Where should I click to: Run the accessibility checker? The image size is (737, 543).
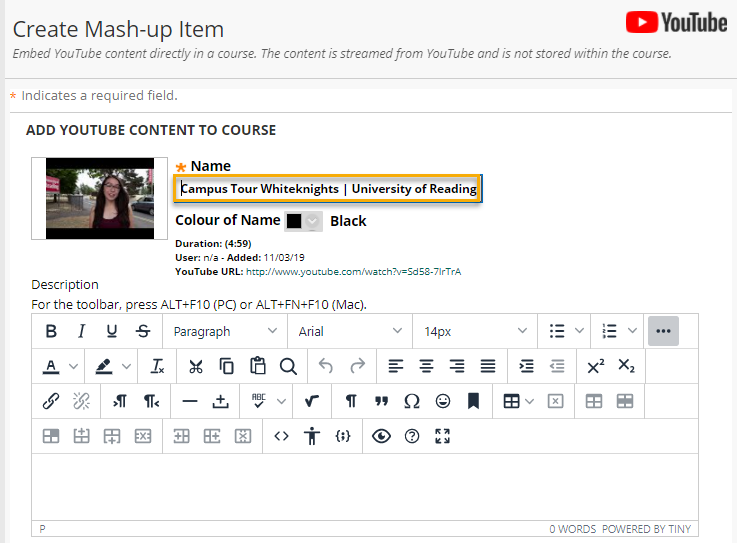tap(312, 436)
